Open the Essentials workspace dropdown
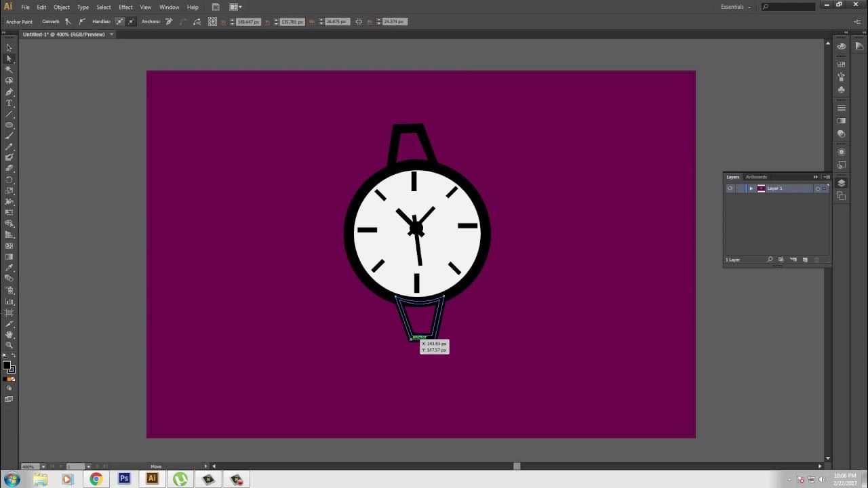 tap(736, 7)
